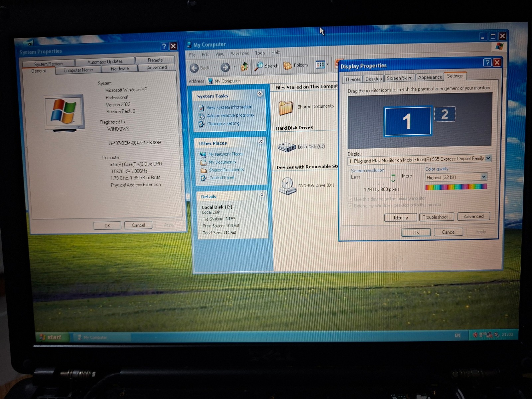Toggle 'Extend my Windows desktop onto this monitor'
This screenshot has width=532, height=399.
point(350,206)
